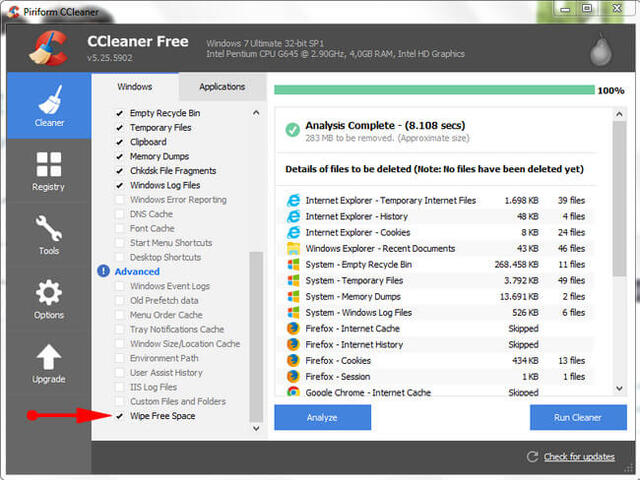Uncheck Empty Recycle Bin
Viewport: 640px width, 480px height.
(120, 113)
